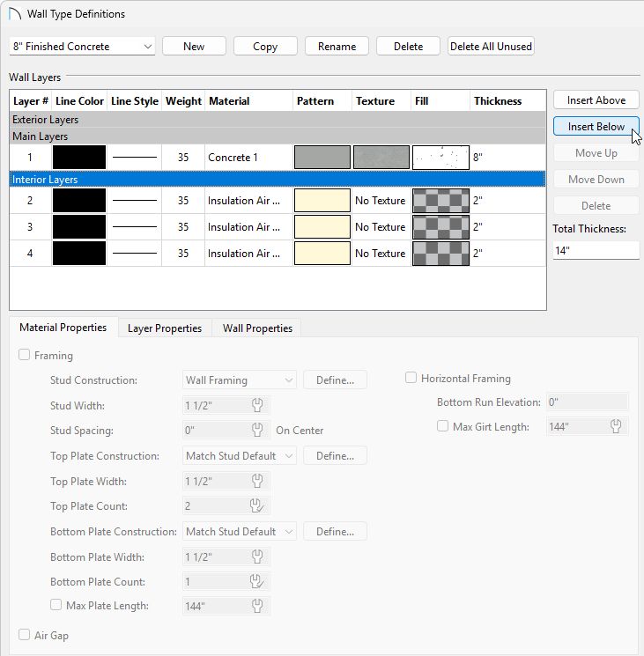644x656 pixels.
Task: Click layer 4 weight 35 cell
Action: [183, 253]
